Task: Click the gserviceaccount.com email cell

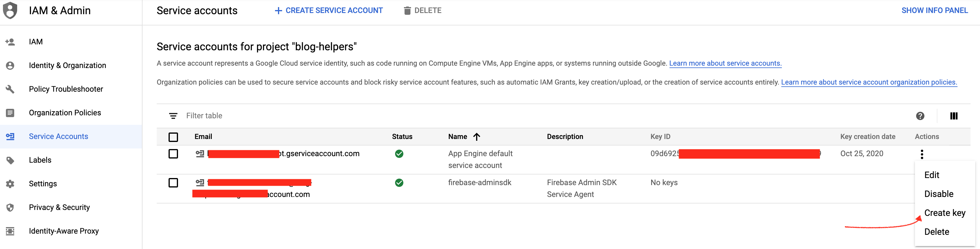Action: coord(283,154)
